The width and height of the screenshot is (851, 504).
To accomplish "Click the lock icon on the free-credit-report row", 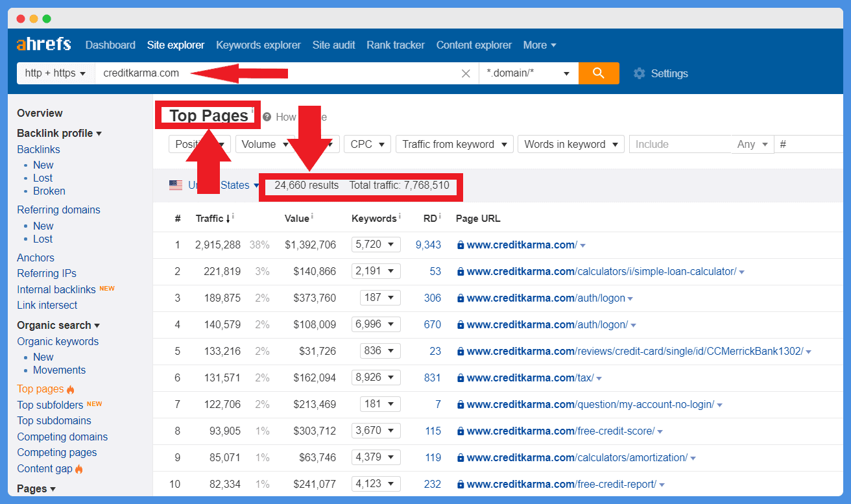I will (x=461, y=485).
